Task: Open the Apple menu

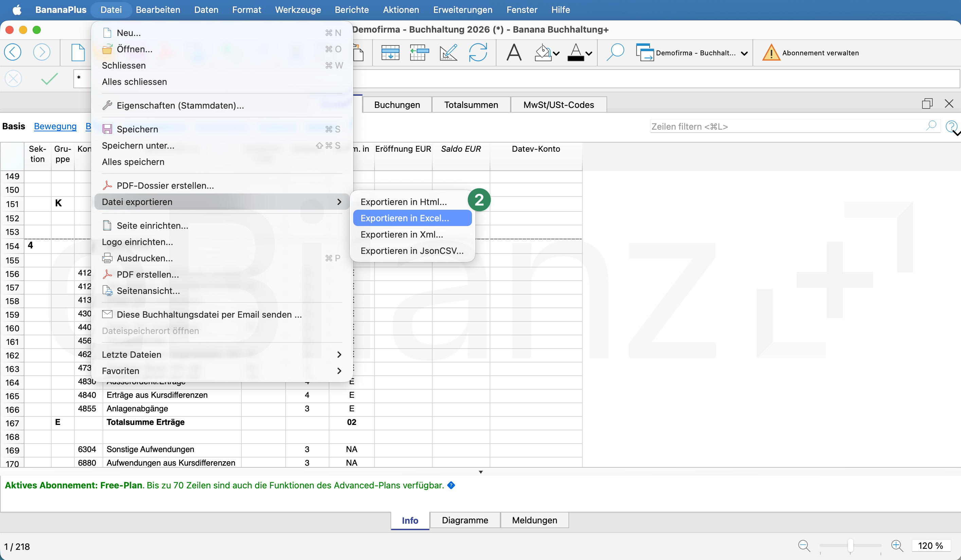Action: (17, 10)
